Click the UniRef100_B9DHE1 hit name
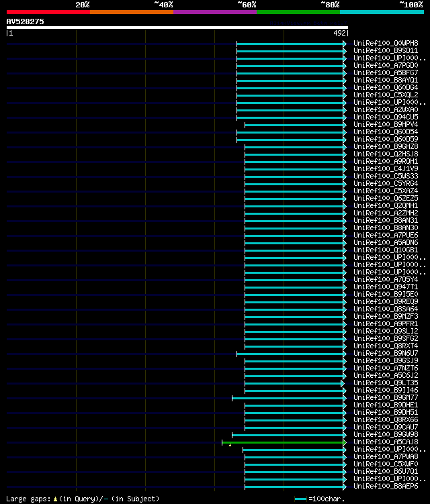Viewport: 430px width, 504px height. point(386,405)
